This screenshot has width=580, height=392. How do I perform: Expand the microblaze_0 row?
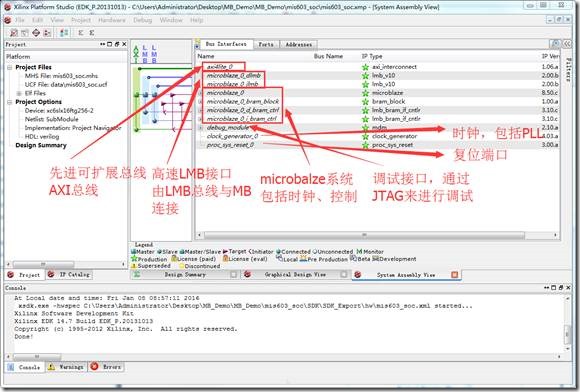(200, 93)
